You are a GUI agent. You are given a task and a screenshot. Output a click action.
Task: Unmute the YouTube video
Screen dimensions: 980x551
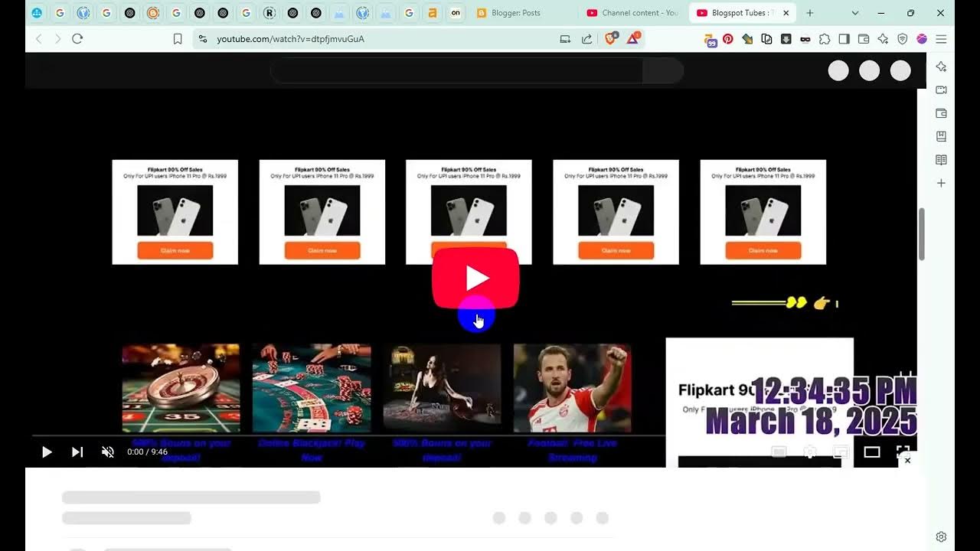108,452
